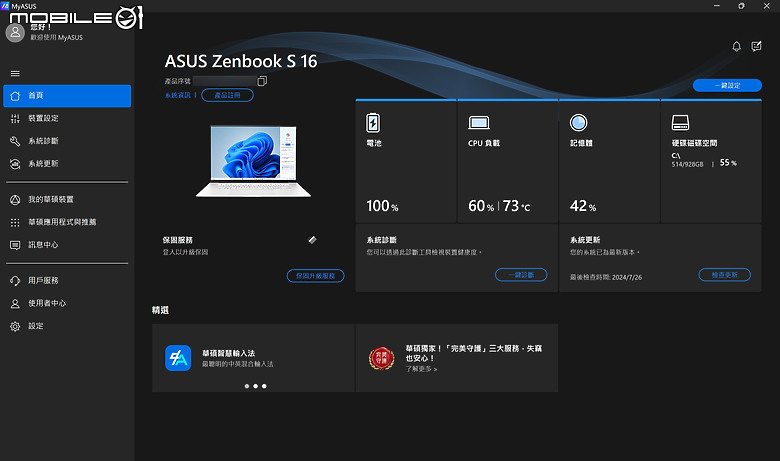Image resolution: width=780 pixels, height=461 pixels.
Task: Click the 42% memory value
Action: [583, 206]
